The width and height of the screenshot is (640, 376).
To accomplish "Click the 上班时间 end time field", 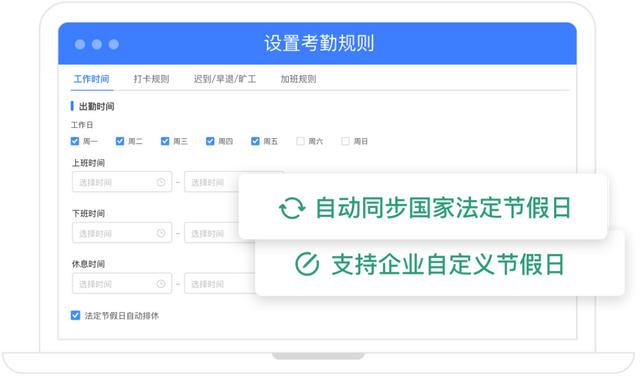I will 212,182.
